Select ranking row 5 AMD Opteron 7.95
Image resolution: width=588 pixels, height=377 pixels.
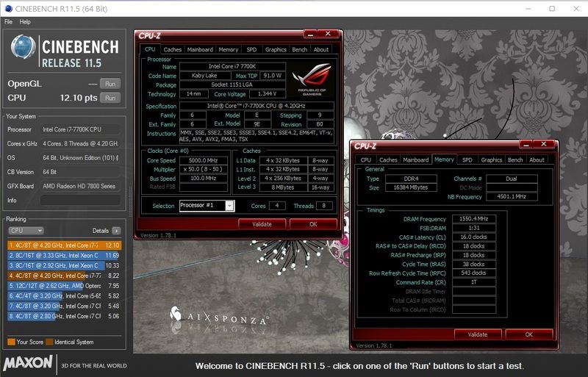click(65, 286)
